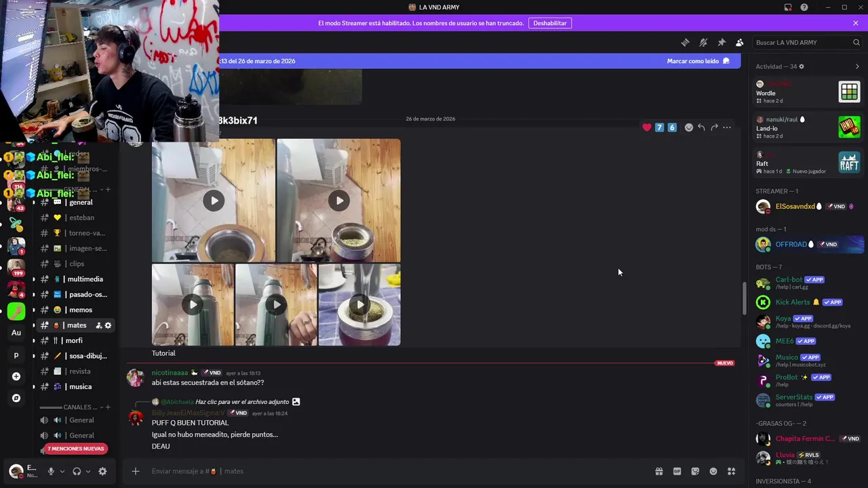The image size is (868, 488).
Task: Open the sticker picker
Action: pos(695,471)
